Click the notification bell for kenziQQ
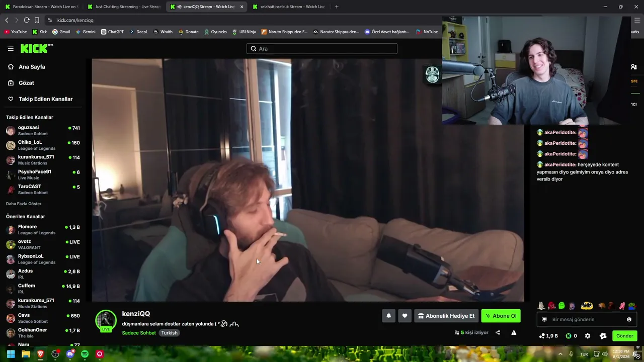Viewport: 644px width, 362px height. click(x=388, y=316)
